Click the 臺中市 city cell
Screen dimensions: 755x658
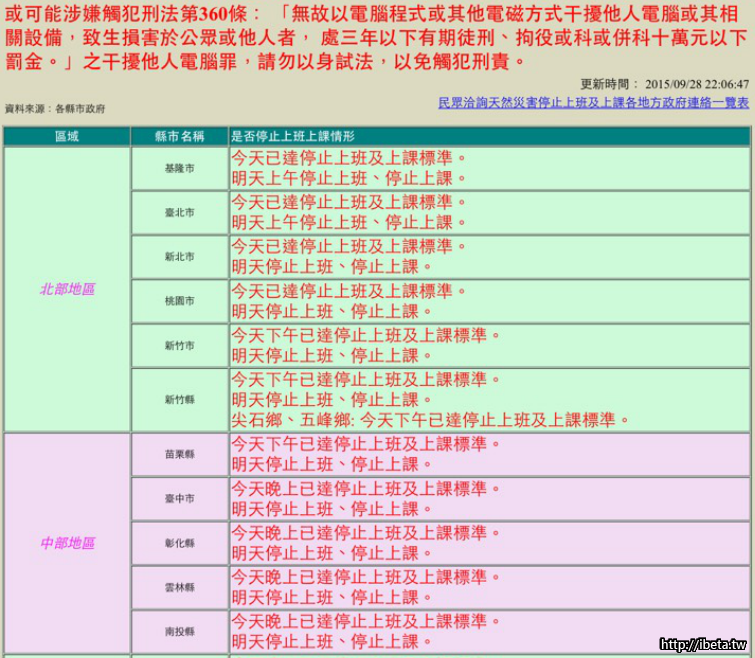pyautogui.click(x=180, y=498)
